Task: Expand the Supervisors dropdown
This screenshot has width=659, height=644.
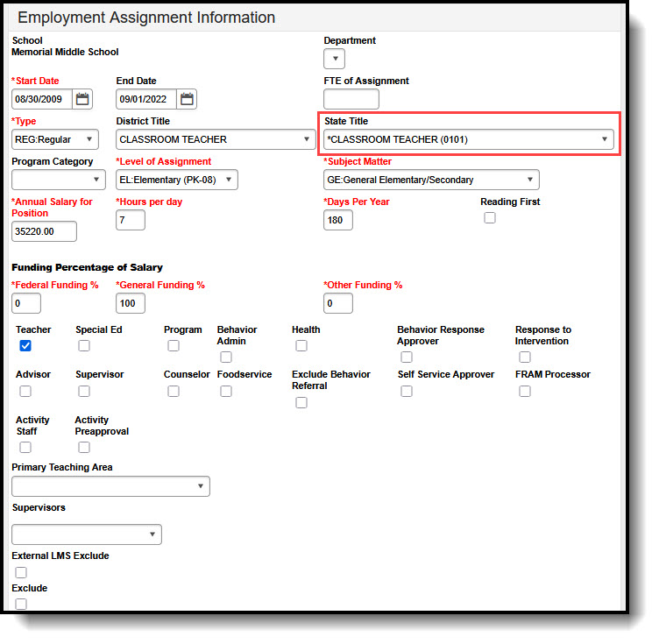Action: [87, 534]
